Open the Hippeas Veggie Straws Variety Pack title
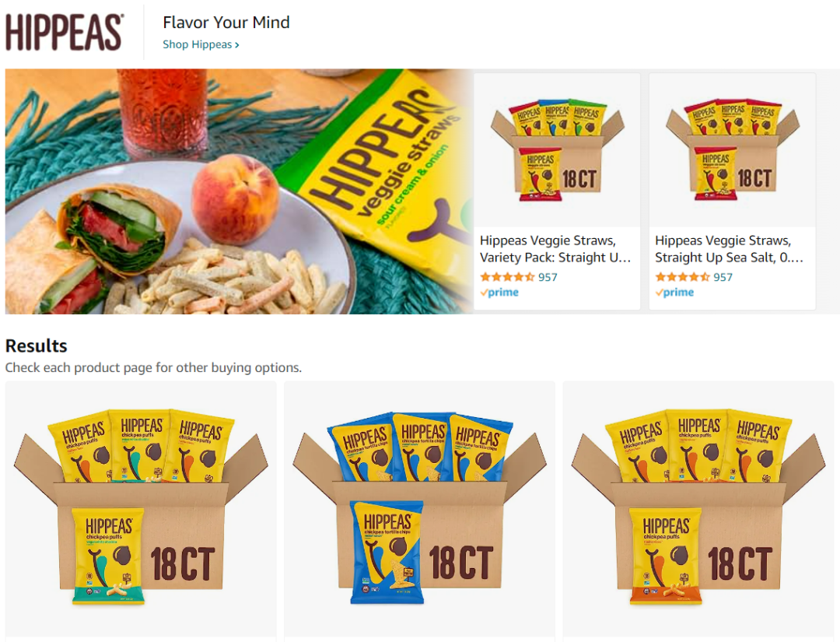Screen dimensions: 840x642 click(x=555, y=249)
